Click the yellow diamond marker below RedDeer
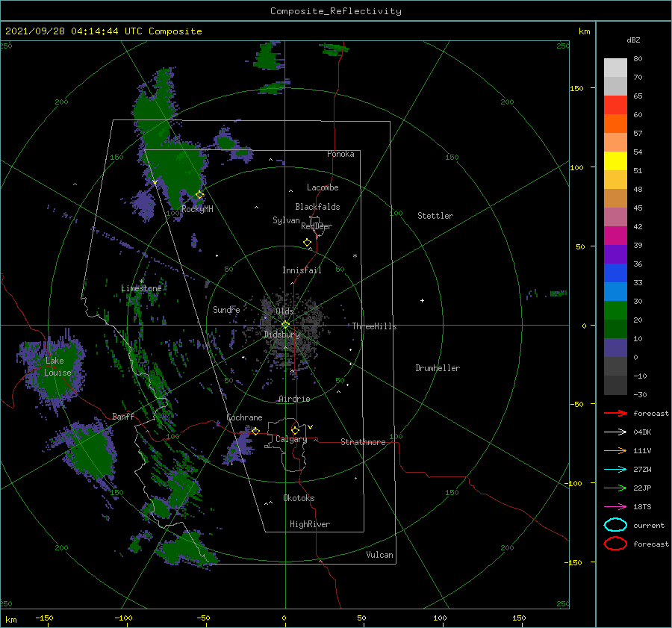Image resolution: width=672 pixels, height=628 pixels. click(308, 243)
